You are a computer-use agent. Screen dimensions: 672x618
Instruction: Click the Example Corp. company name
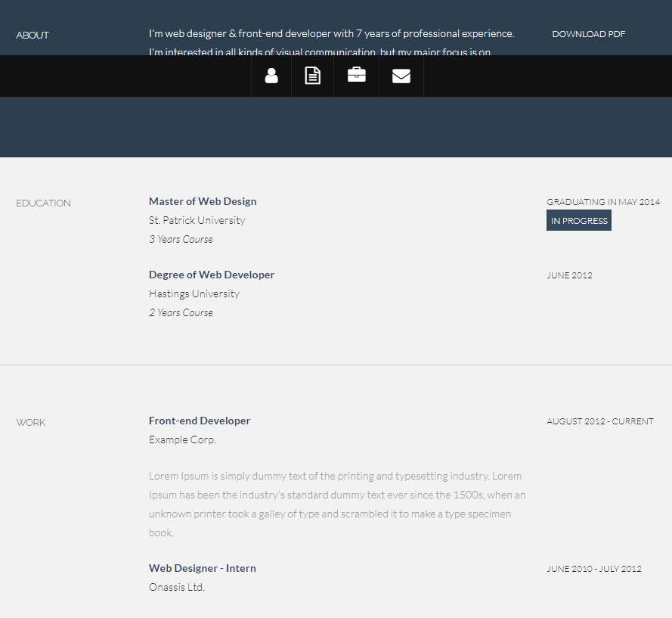(182, 439)
